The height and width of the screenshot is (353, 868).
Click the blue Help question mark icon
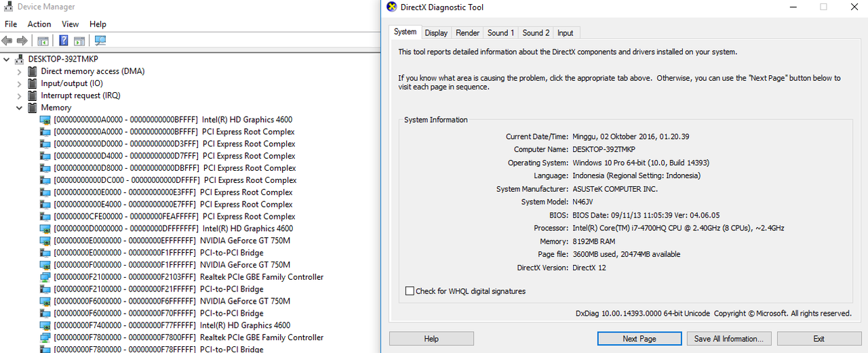(x=63, y=41)
